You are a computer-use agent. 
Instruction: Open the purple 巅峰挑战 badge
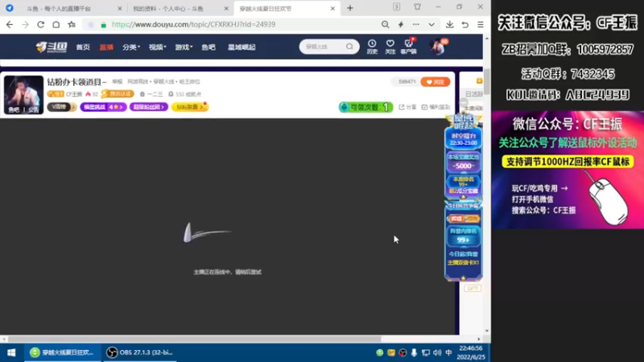click(x=104, y=107)
